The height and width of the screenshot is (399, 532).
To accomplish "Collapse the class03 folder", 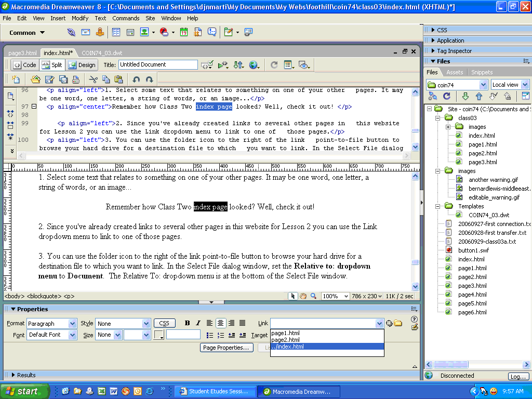I will (438, 118).
